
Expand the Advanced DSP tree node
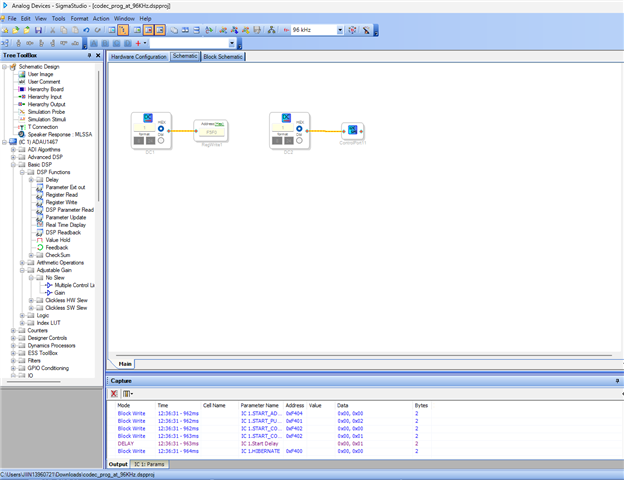point(13,157)
